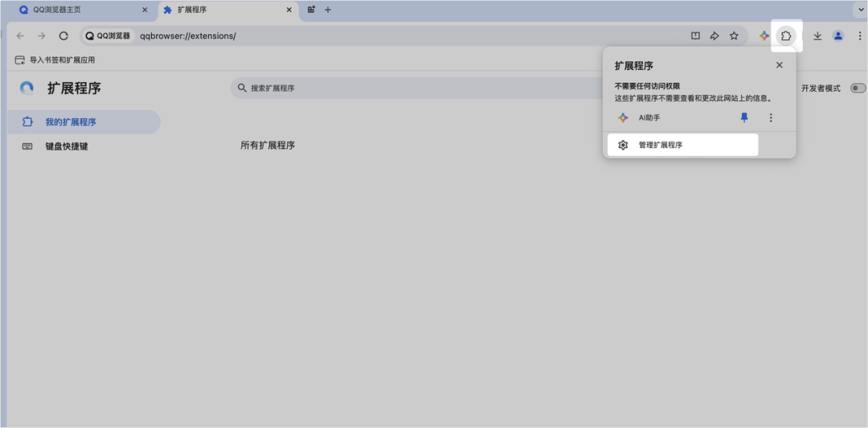868x428 pixels.
Task: Click the tab grid icon beside plus
Action: pyautogui.click(x=311, y=10)
